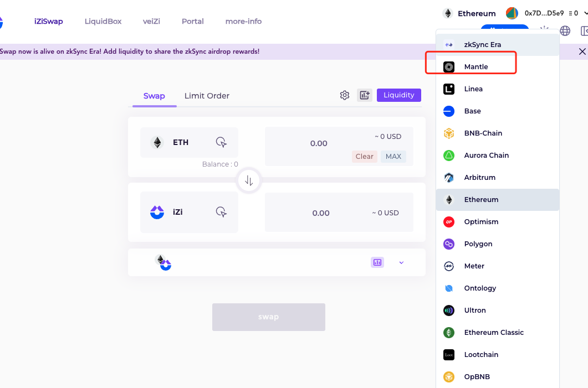The width and height of the screenshot is (588, 388).
Task: Select Base network entry
Action: [497, 111]
